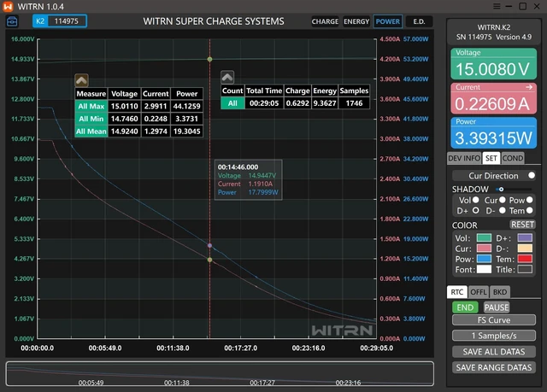
Task: Open the 1 Samples/s rate selector
Action: 494,336
